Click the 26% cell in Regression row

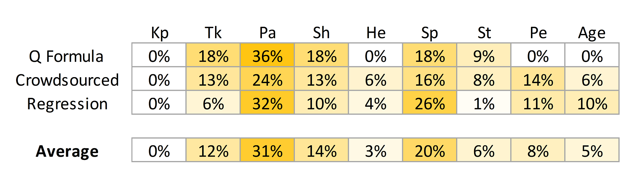(430, 102)
